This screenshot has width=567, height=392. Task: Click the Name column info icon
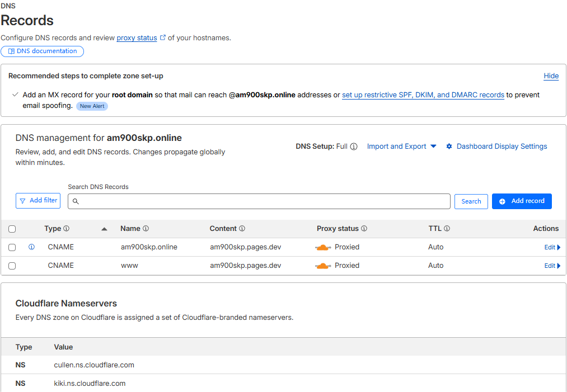point(146,229)
